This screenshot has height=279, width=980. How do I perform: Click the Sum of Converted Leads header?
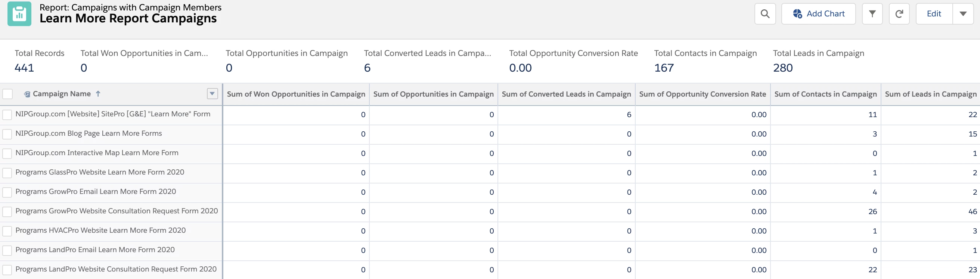pyautogui.click(x=566, y=94)
